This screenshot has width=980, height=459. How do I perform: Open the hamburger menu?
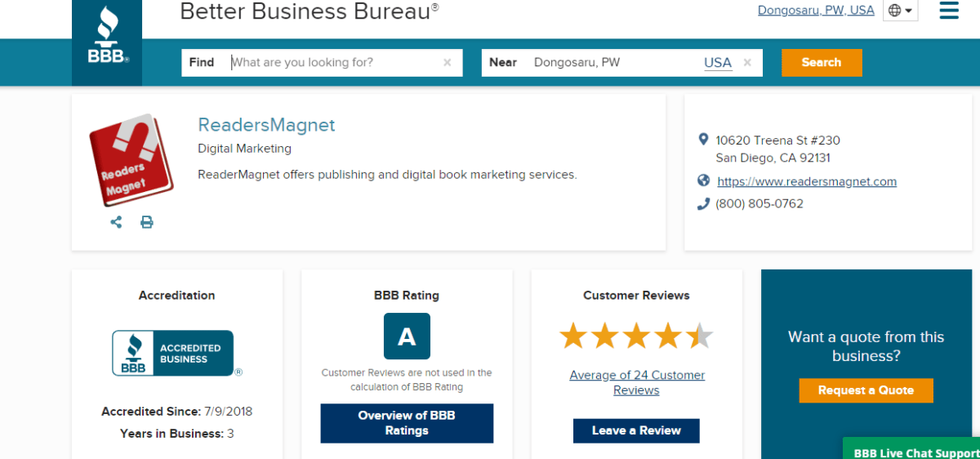pos(949,11)
